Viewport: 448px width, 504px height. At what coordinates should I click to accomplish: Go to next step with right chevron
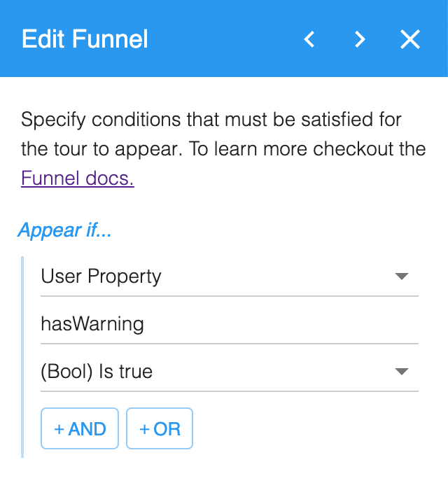pyautogui.click(x=360, y=39)
